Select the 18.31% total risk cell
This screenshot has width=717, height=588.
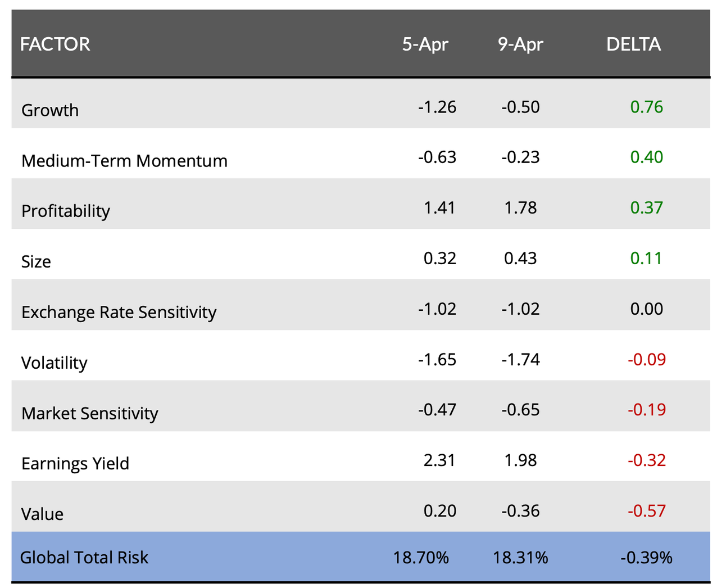pyautogui.click(x=520, y=558)
